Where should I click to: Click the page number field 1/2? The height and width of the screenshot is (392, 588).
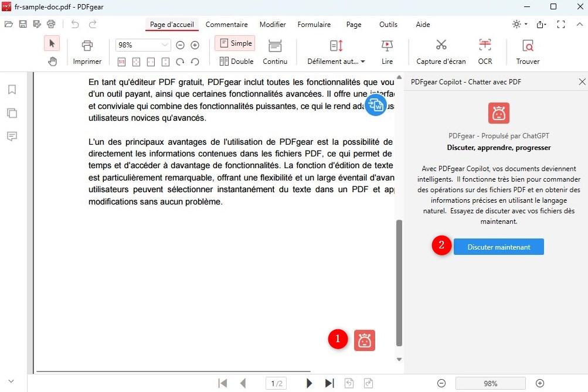coord(276,383)
